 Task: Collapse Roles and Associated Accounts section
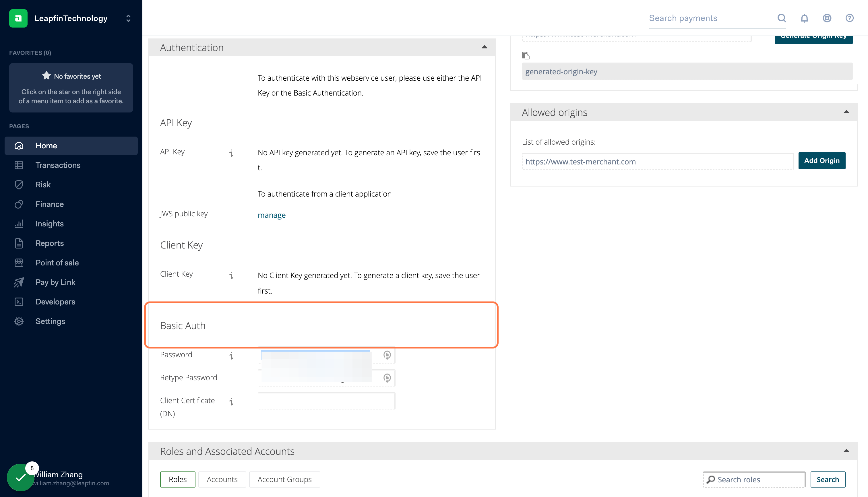coord(846,451)
